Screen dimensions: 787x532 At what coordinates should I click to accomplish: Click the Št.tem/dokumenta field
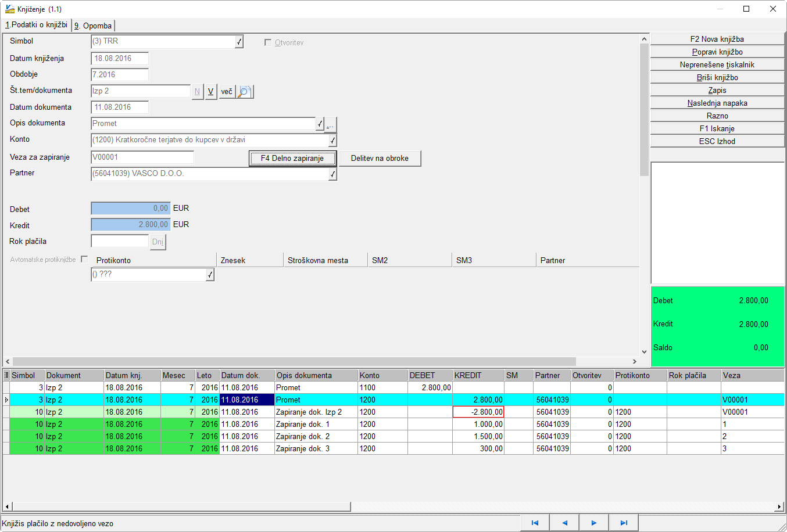(141, 91)
